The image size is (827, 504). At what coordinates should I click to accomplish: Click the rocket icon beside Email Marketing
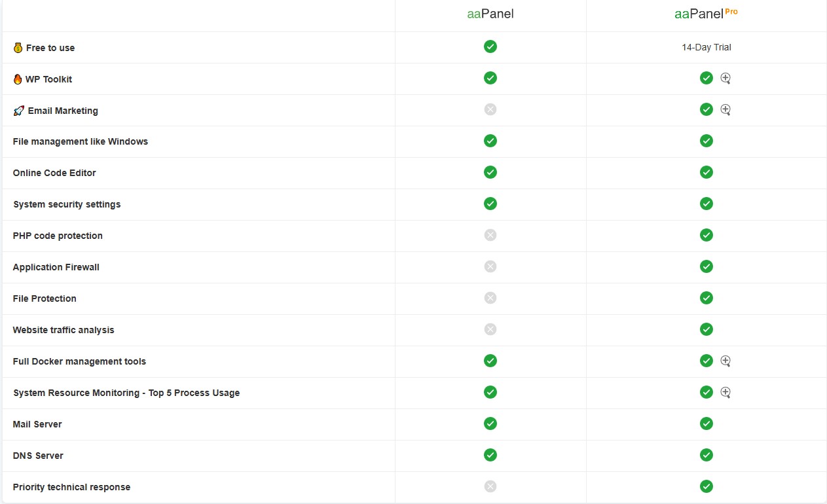click(x=19, y=111)
